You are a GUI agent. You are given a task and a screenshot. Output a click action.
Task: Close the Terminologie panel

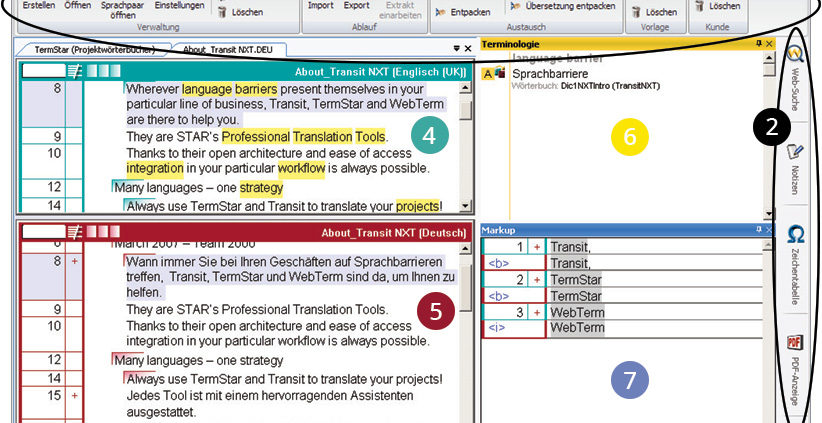click(x=769, y=44)
